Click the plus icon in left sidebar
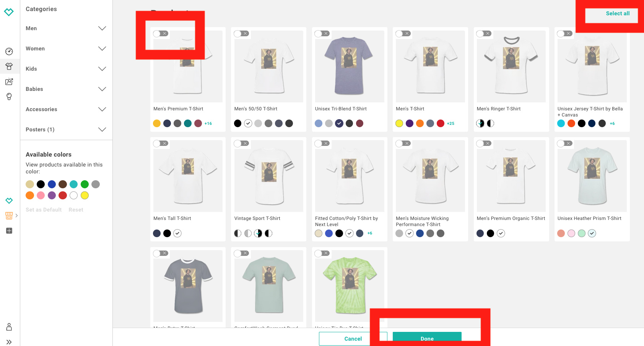644x346 pixels. point(9,231)
